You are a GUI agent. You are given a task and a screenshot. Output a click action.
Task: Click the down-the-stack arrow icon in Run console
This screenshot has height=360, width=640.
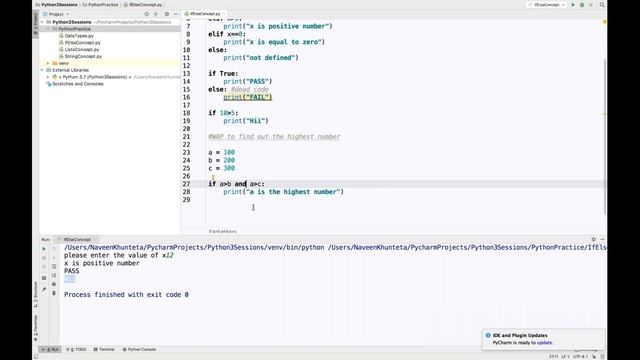[x=54, y=258]
